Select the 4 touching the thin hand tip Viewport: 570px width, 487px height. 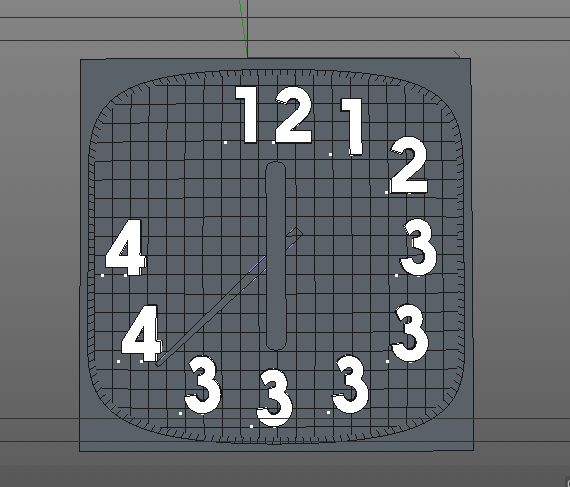coord(141,333)
